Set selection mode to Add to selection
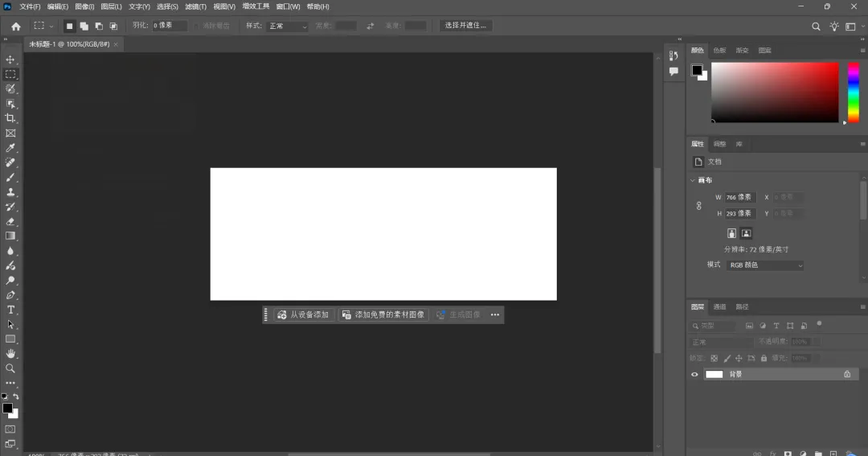 tap(84, 26)
